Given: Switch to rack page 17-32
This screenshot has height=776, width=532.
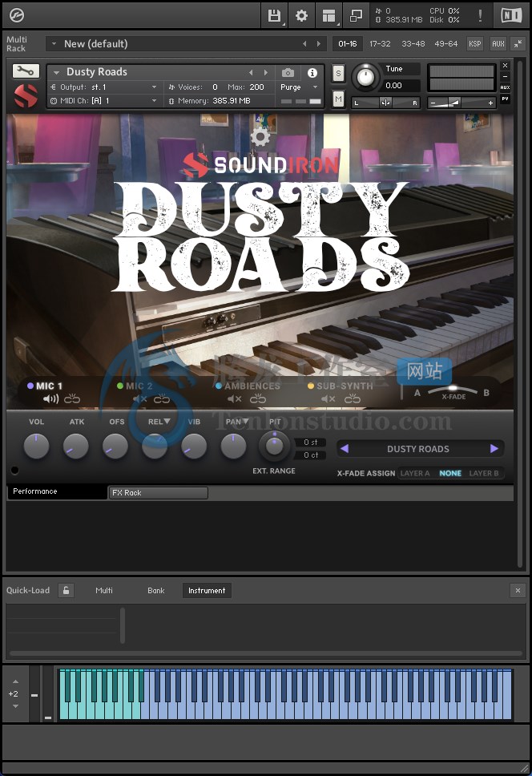Looking at the screenshot, I should tap(380, 43).
